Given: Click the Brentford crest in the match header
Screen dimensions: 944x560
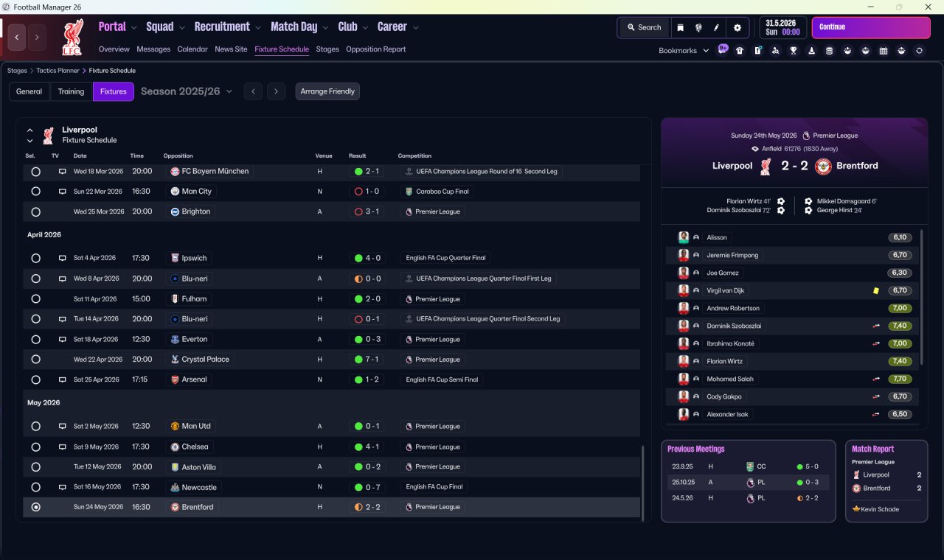Looking at the screenshot, I should [x=823, y=166].
